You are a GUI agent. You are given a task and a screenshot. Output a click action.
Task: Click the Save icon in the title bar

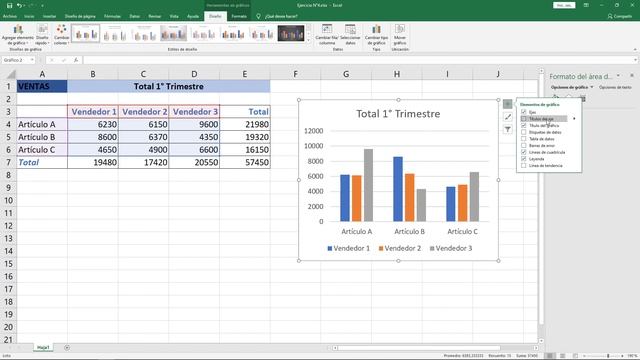click(x=9, y=5)
